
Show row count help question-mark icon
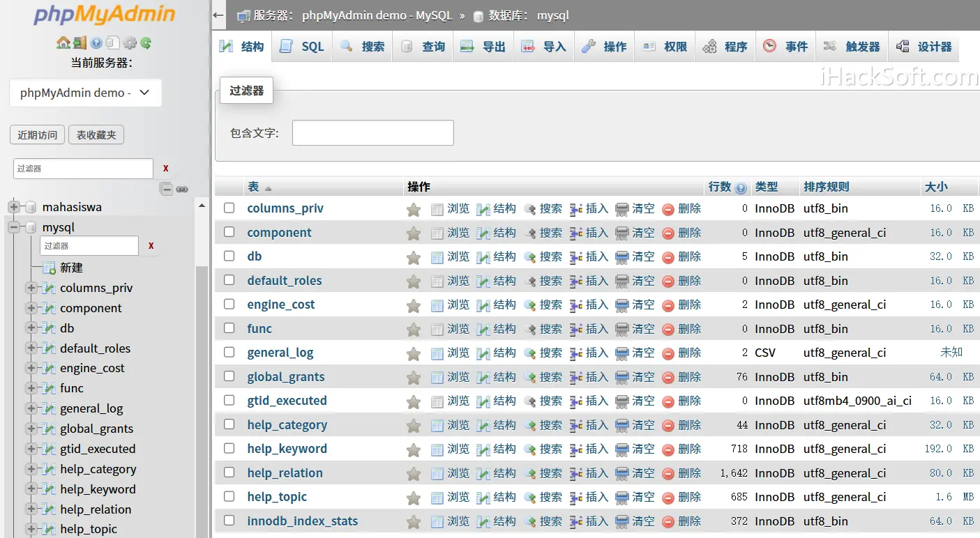coord(741,188)
